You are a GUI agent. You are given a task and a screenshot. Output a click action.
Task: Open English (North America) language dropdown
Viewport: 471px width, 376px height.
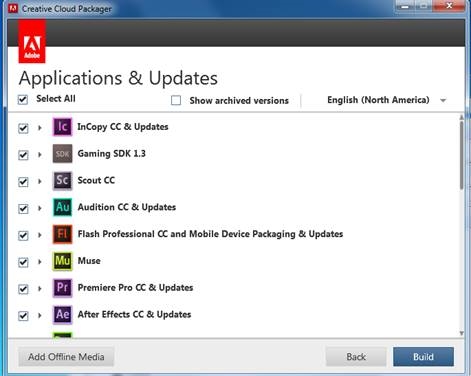386,100
